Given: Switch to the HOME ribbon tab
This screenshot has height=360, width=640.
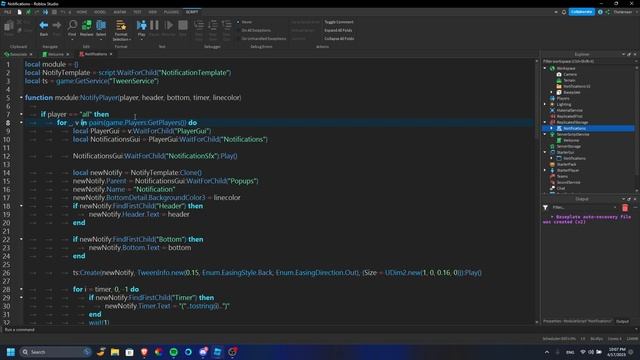Looking at the screenshot, I should click(x=82, y=12).
